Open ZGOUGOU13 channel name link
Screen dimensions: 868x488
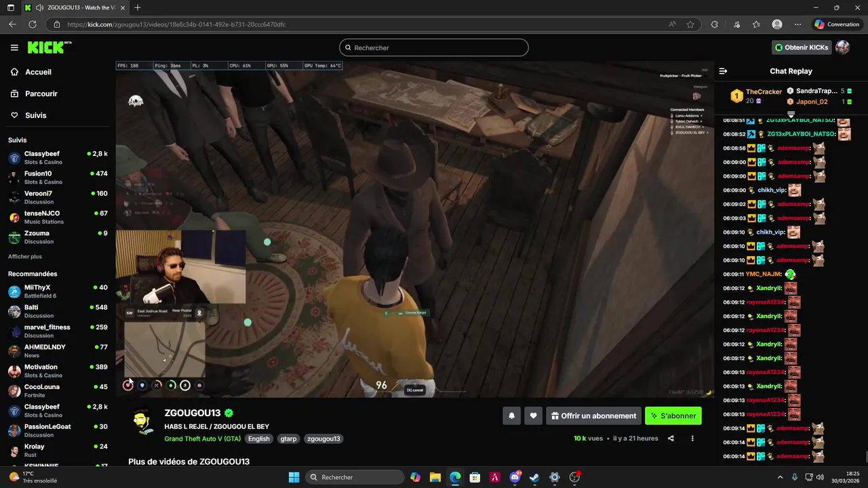point(193,413)
